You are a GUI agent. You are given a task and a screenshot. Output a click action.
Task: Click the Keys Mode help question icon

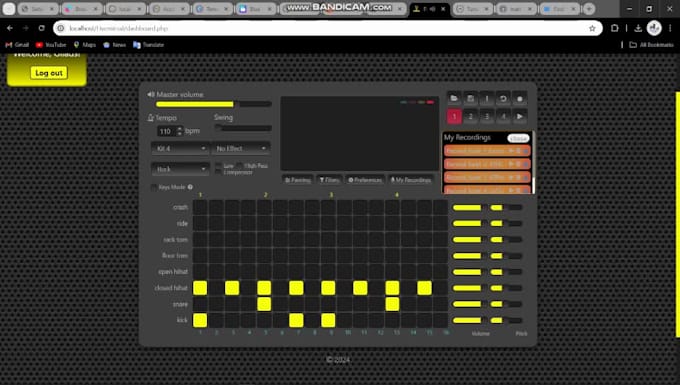click(190, 187)
